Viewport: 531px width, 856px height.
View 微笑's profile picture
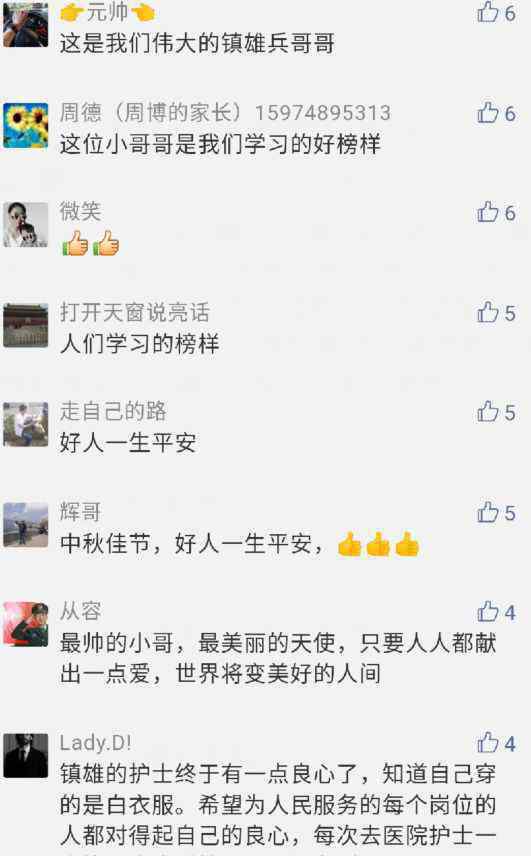pyautogui.click(x=26, y=224)
